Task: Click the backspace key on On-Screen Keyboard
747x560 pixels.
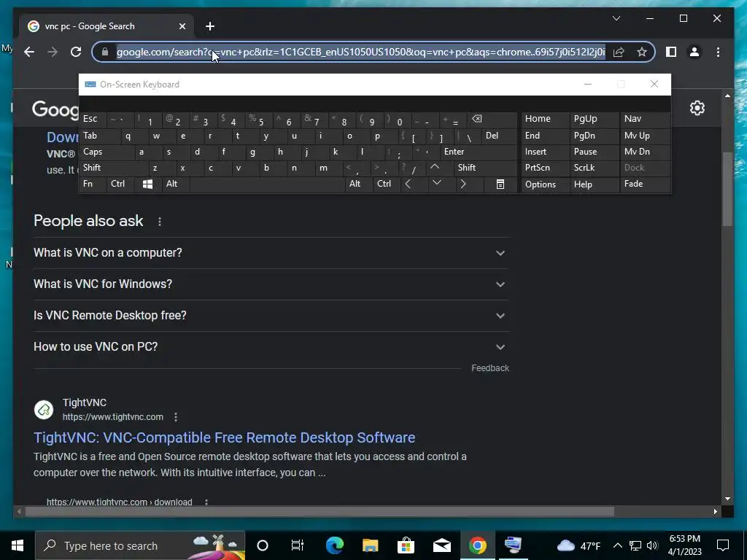Action: pos(477,119)
